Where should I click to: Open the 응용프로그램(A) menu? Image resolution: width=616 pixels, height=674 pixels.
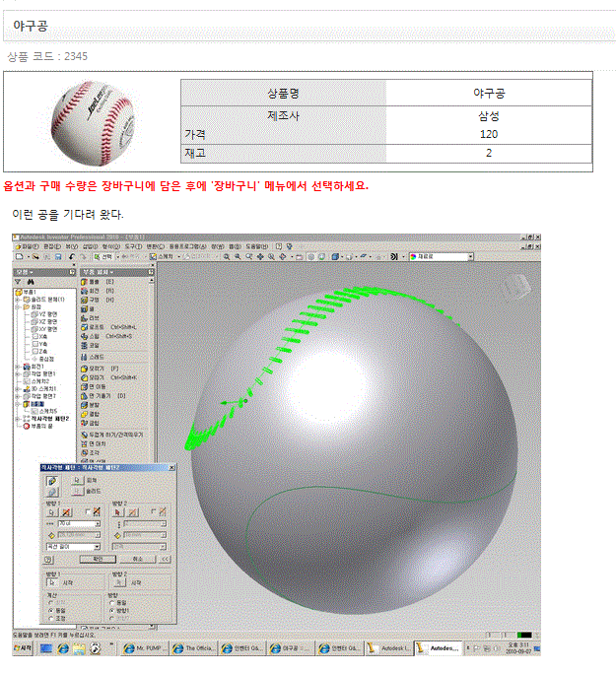tap(187, 246)
